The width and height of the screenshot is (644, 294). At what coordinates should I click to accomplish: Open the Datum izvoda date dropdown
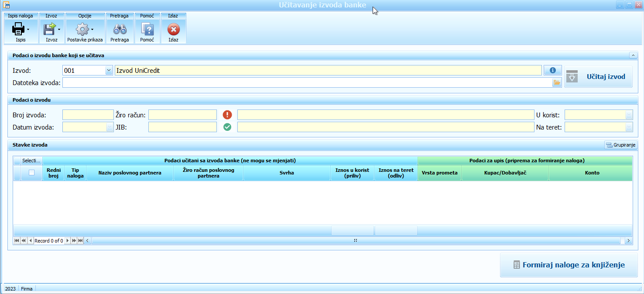[109, 127]
